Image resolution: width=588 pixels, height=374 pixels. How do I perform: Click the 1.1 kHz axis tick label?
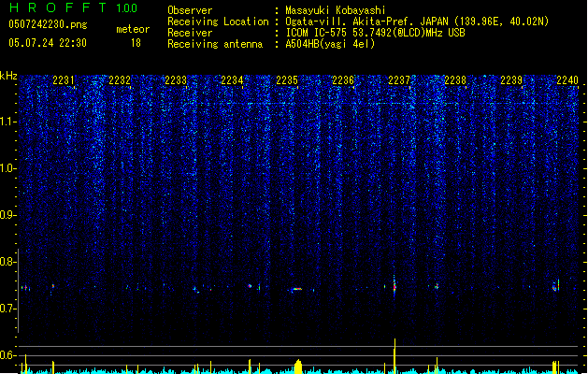click(7, 122)
